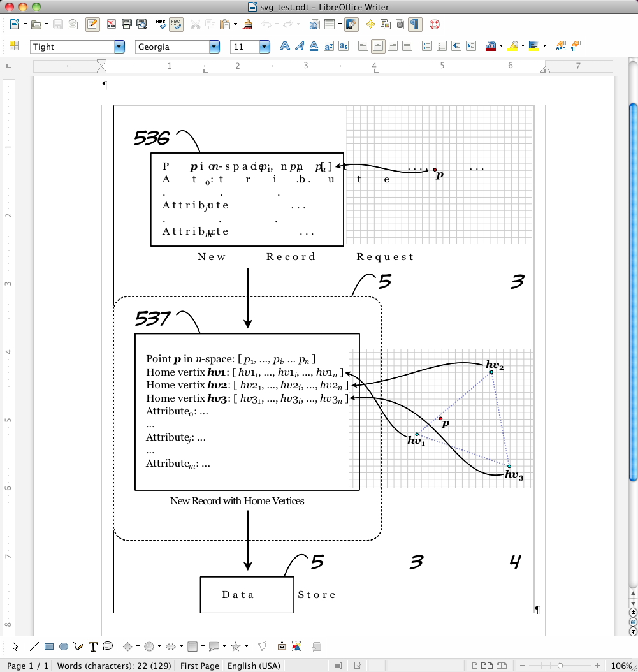Toggle Edit Mode on the document

click(92, 25)
